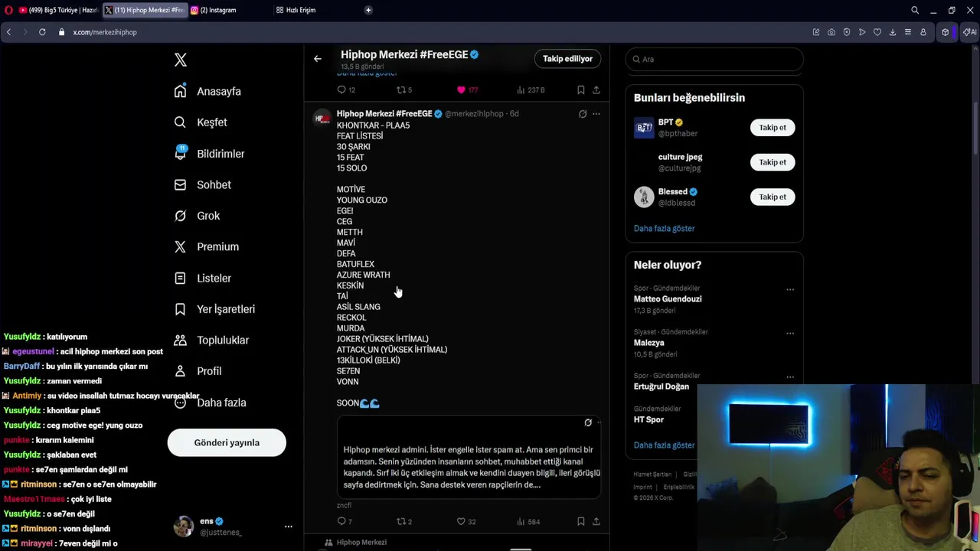Open browser downloads icon
Image resolution: width=980 pixels, height=551 pixels.
coord(893,32)
